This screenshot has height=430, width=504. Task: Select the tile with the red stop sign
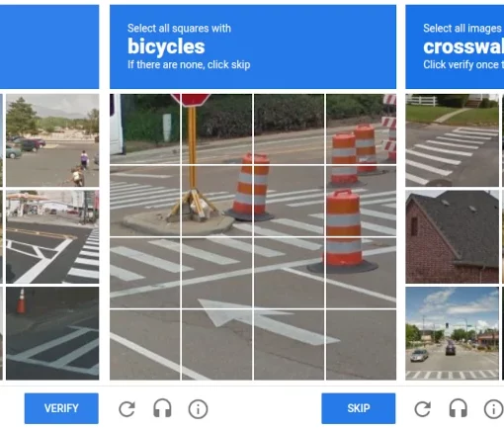coord(216,129)
